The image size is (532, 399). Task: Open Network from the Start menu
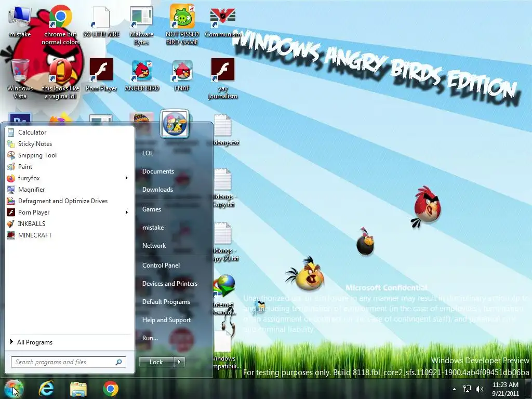[154, 245]
